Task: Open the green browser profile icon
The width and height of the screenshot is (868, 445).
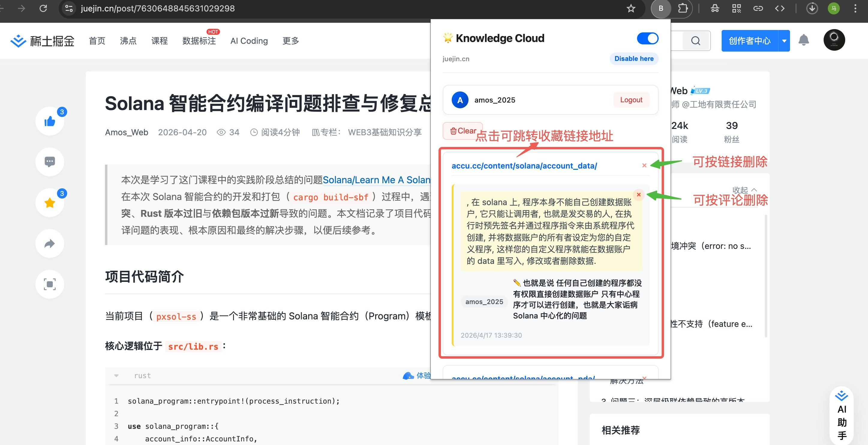Action: (834, 8)
